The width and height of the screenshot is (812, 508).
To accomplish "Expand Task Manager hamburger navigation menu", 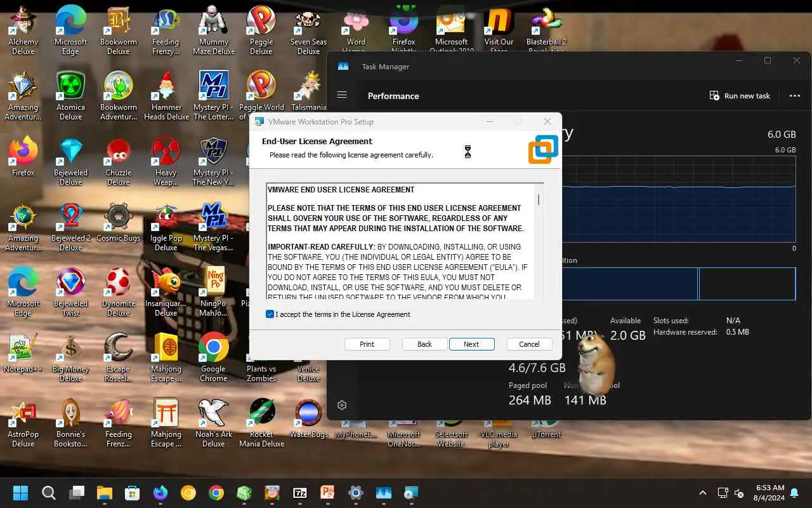I will [342, 95].
